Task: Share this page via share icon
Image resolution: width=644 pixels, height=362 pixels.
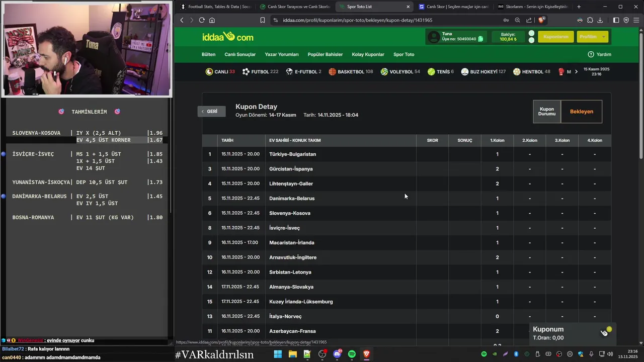Action: [x=529, y=20]
